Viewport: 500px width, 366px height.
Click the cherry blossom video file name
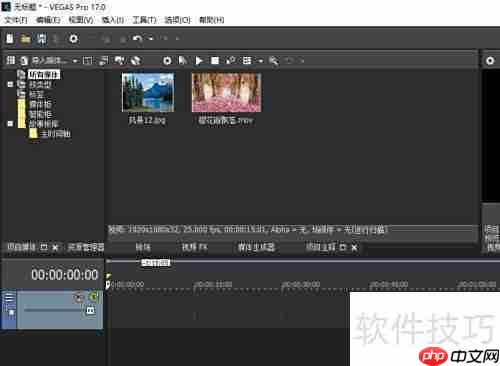pos(226,120)
